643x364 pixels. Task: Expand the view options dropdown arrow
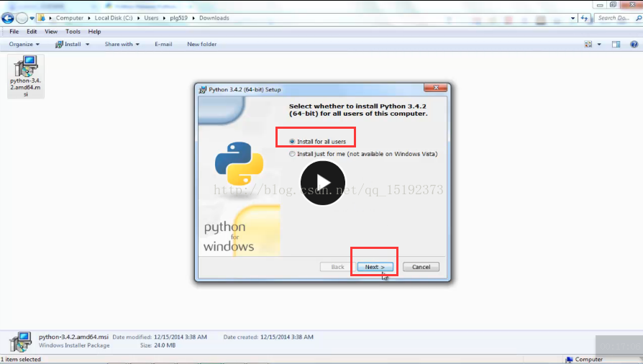[x=599, y=45]
